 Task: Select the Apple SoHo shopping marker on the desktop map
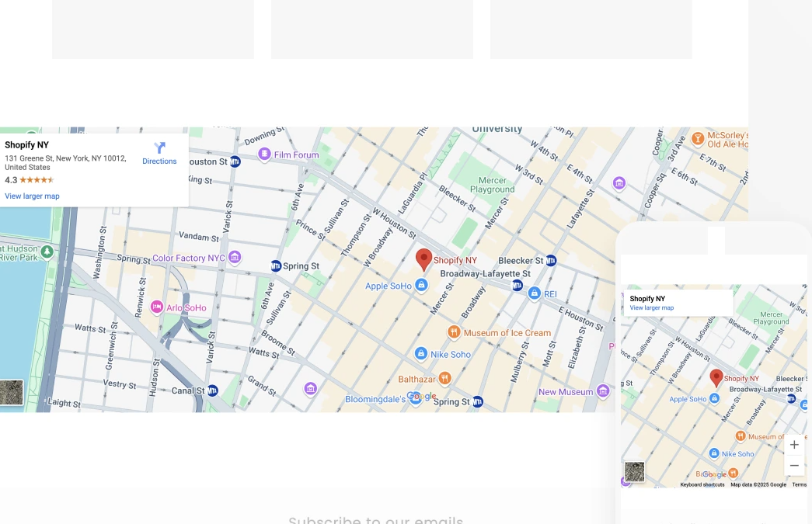(x=421, y=285)
